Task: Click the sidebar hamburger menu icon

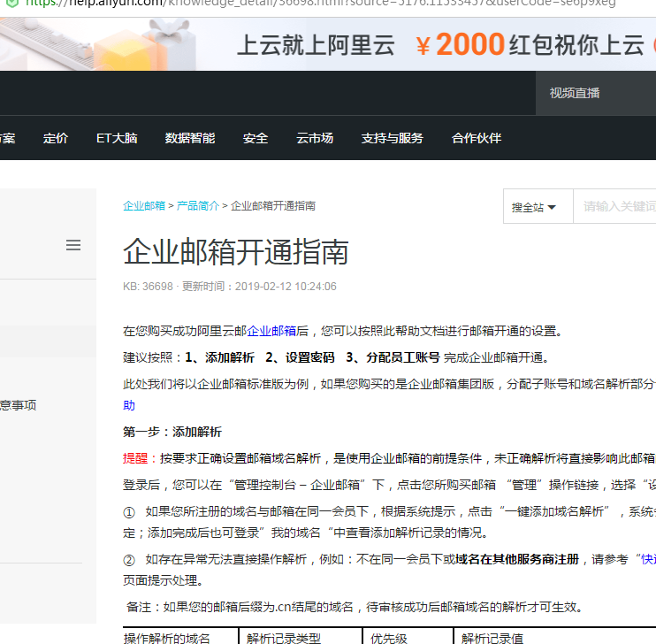Action: tap(73, 245)
